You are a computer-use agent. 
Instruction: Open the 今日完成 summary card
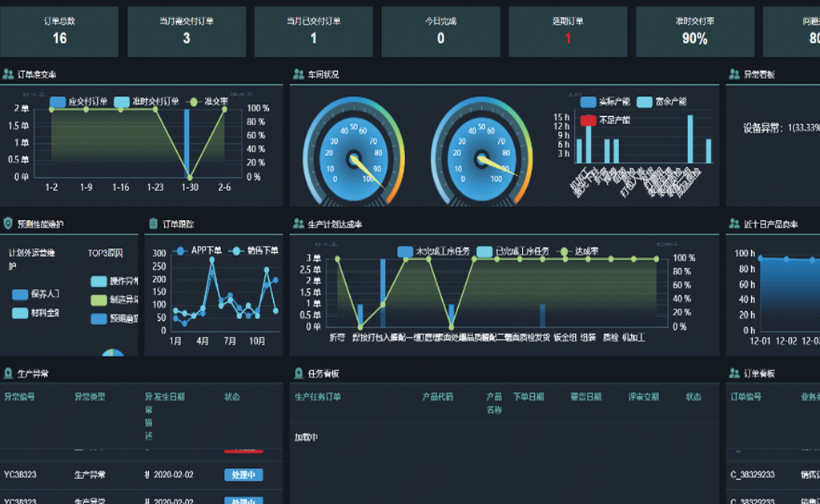tap(441, 31)
